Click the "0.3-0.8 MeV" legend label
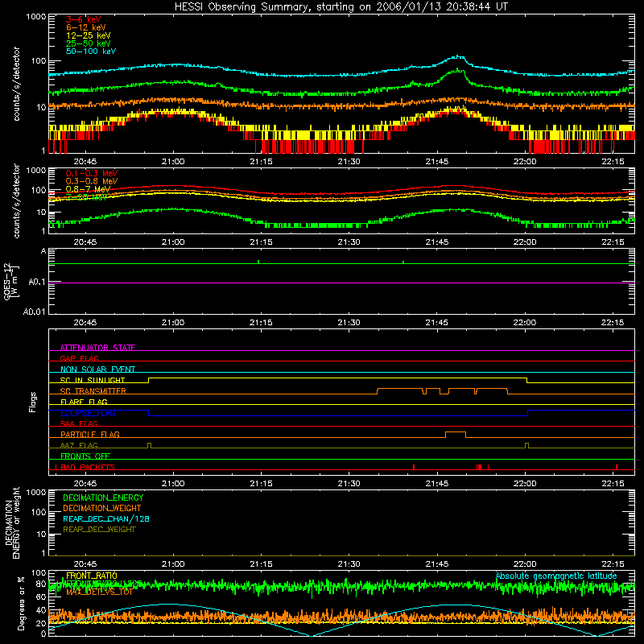The height and width of the screenshot is (644, 644). tap(92, 181)
